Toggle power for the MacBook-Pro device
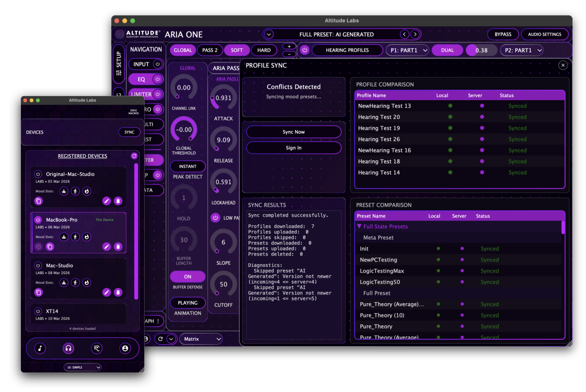Viewport: 586px width, 392px height. (x=38, y=220)
